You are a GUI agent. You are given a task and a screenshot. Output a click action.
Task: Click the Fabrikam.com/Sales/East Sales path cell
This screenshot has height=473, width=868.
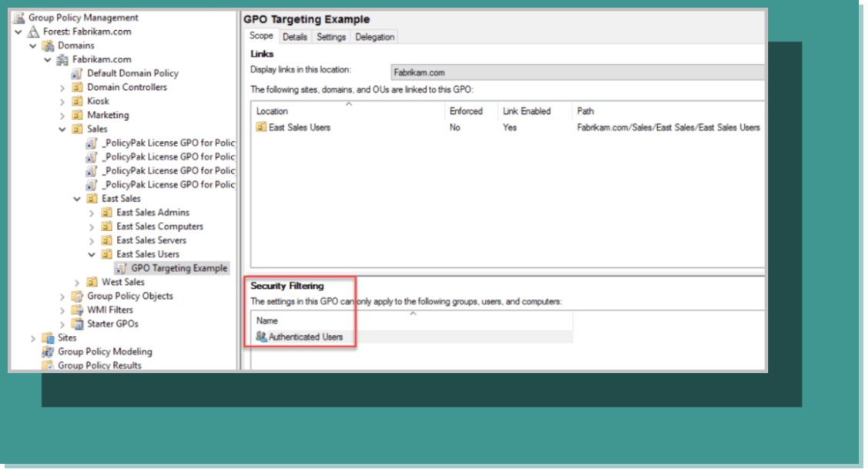coord(669,127)
